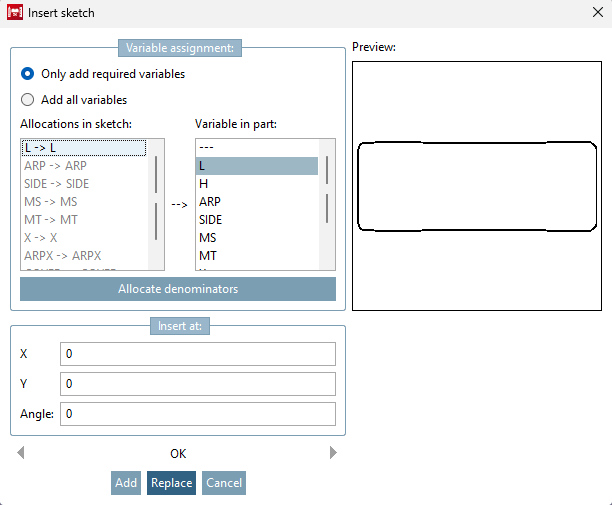Image resolution: width=612 pixels, height=505 pixels.
Task: Click the left arrow beside OK
Action: 21,453
